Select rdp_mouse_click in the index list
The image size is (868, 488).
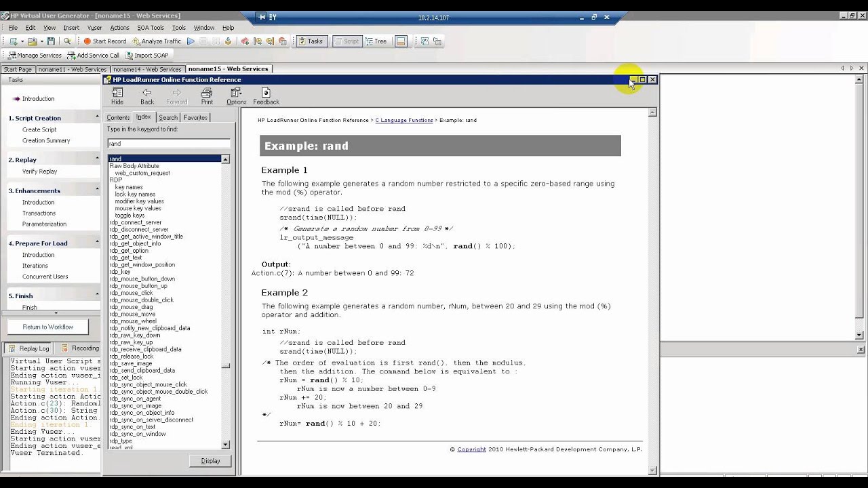pyautogui.click(x=131, y=293)
